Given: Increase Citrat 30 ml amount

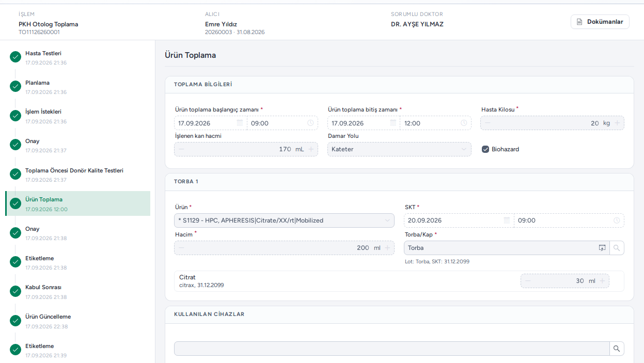Looking at the screenshot, I should click(602, 281).
